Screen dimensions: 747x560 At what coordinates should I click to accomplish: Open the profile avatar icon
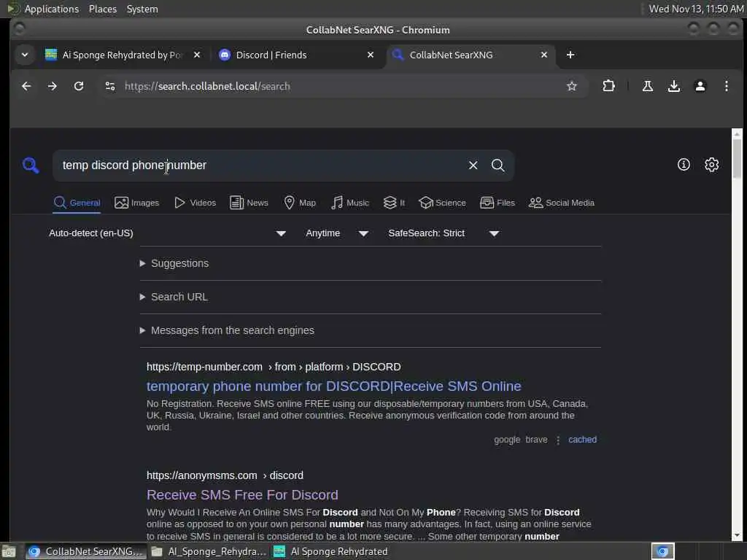[700, 86]
